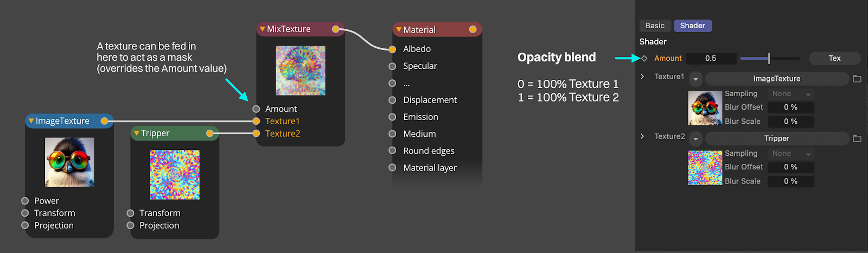
Task: Collapse the Tripper node triangle
Action: click(137, 133)
